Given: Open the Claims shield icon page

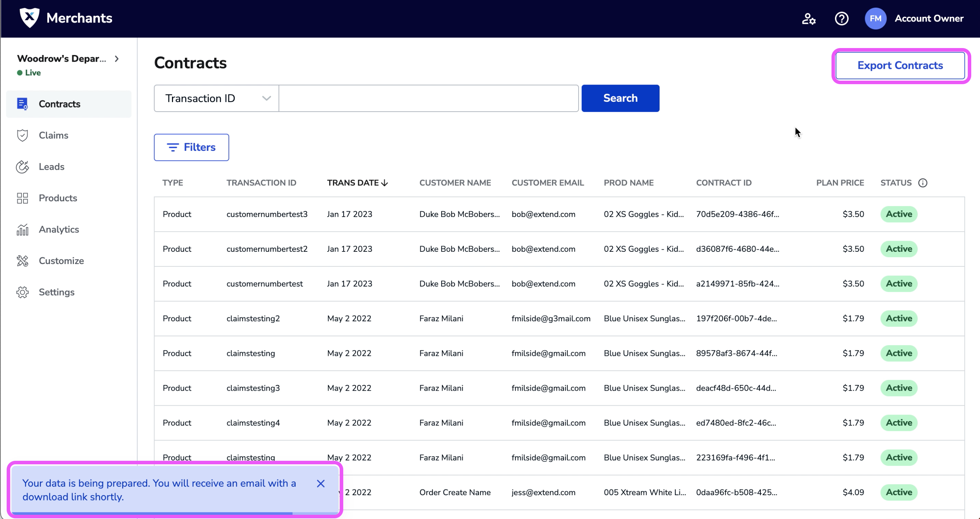Looking at the screenshot, I should point(23,135).
